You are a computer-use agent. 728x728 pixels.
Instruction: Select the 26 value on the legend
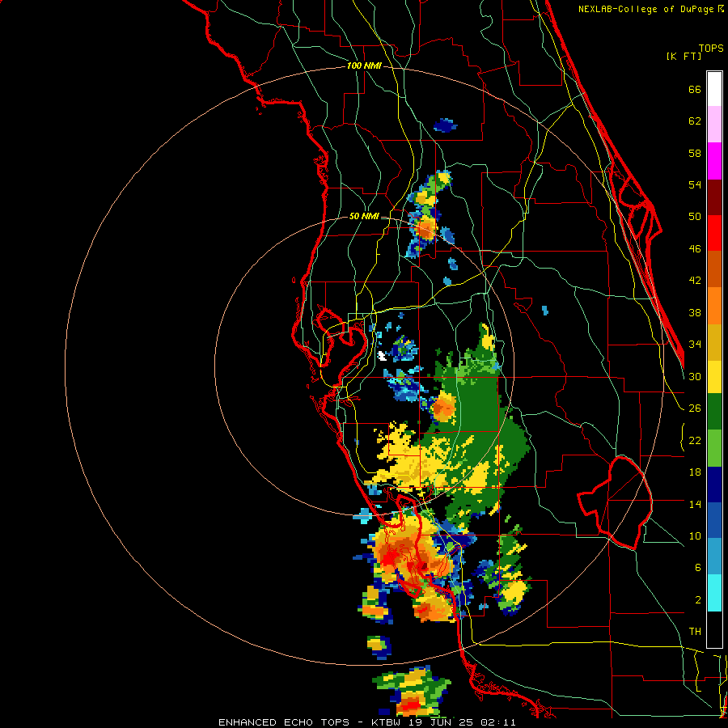[695, 408]
